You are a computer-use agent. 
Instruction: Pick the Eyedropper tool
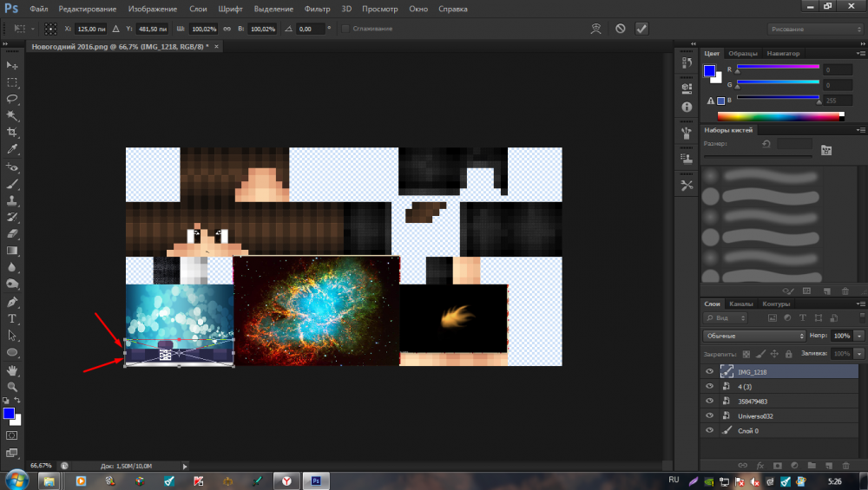[x=12, y=149]
